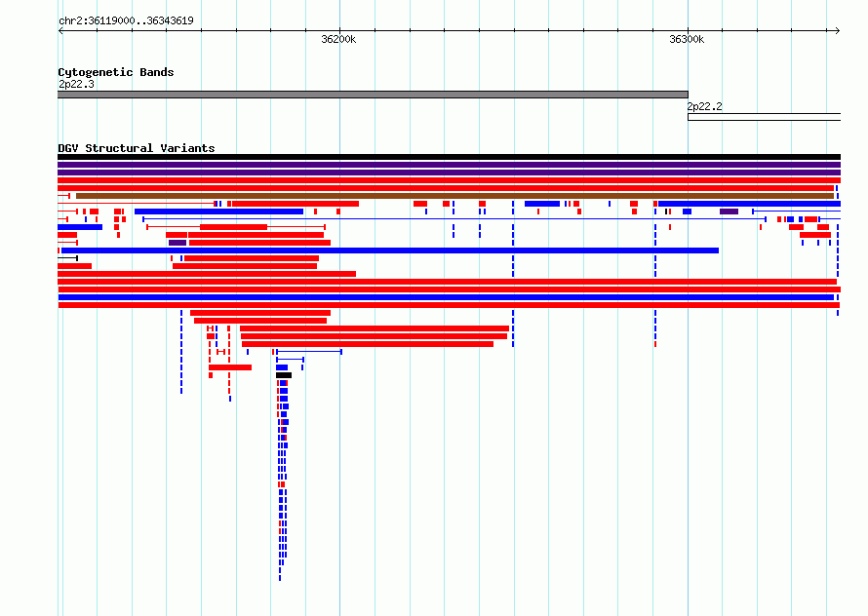
Task: Open the DGV Structural Variants track title
Action: [x=137, y=148]
